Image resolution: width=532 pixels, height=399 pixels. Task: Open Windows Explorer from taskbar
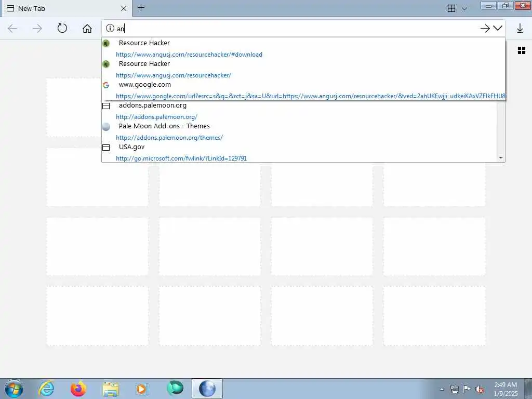coord(111,389)
